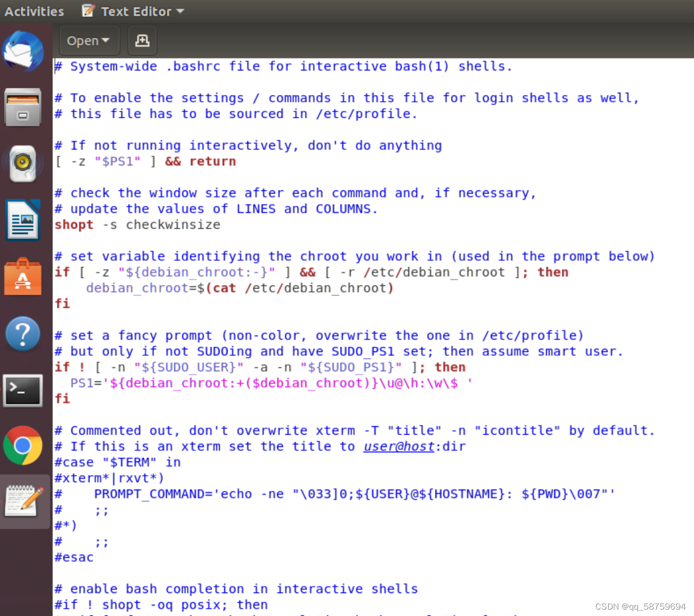The image size is (694, 616).
Task: Click the underlined user@host link
Action: tap(399, 446)
